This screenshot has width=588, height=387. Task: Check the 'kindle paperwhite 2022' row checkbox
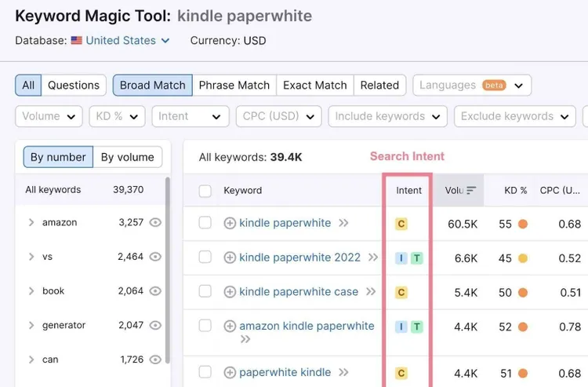pyautogui.click(x=205, y=257)
